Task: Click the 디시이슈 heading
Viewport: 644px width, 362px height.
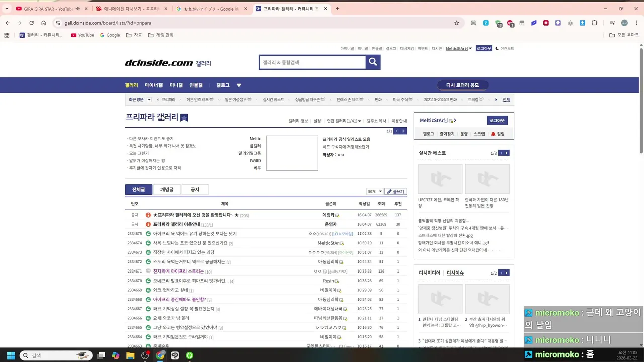Action: [455, 273]
